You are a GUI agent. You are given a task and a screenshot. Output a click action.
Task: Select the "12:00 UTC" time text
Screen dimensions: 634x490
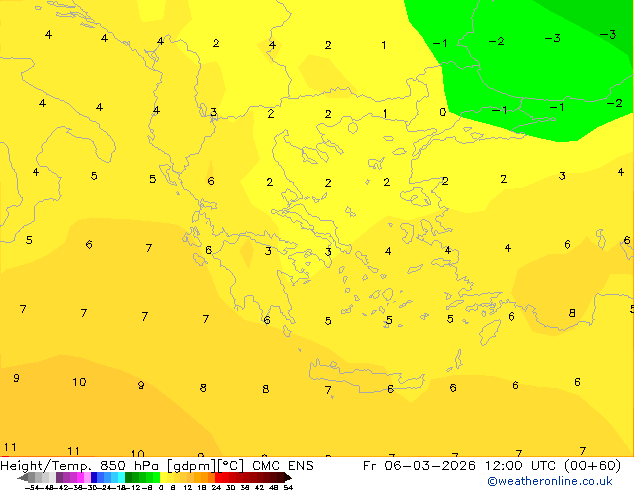click(522, 466)
